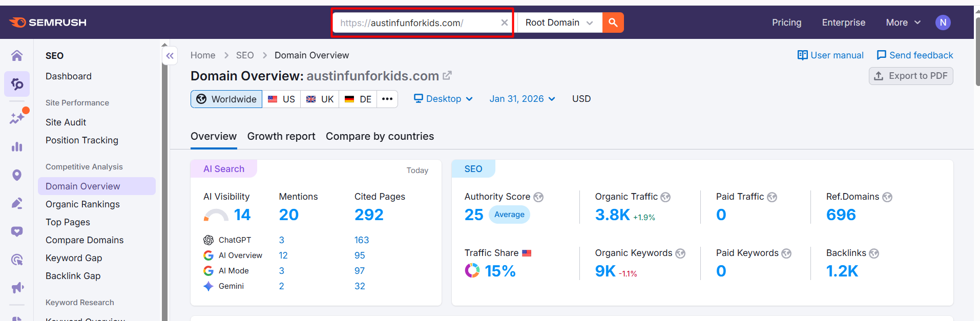The image size is (980, 321).
Task: Collapse the left navigation panel
Action: [x=170, y=56]
